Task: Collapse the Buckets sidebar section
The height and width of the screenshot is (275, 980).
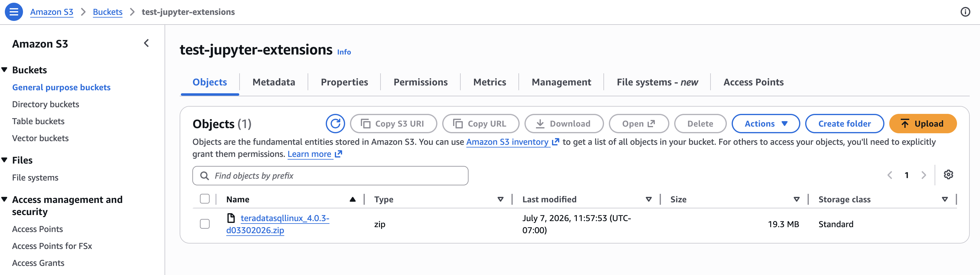Action: pos(5,70)
